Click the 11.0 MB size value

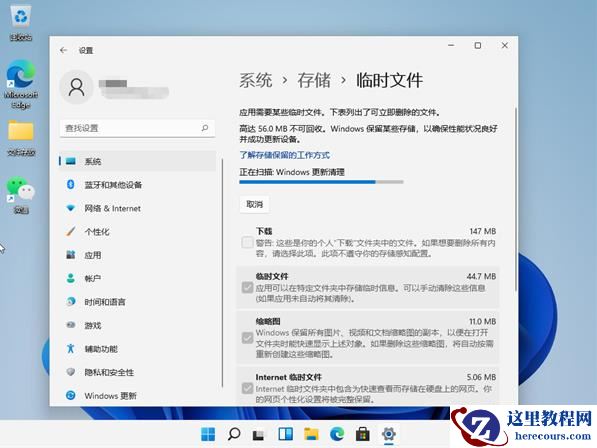click(482, 321)
